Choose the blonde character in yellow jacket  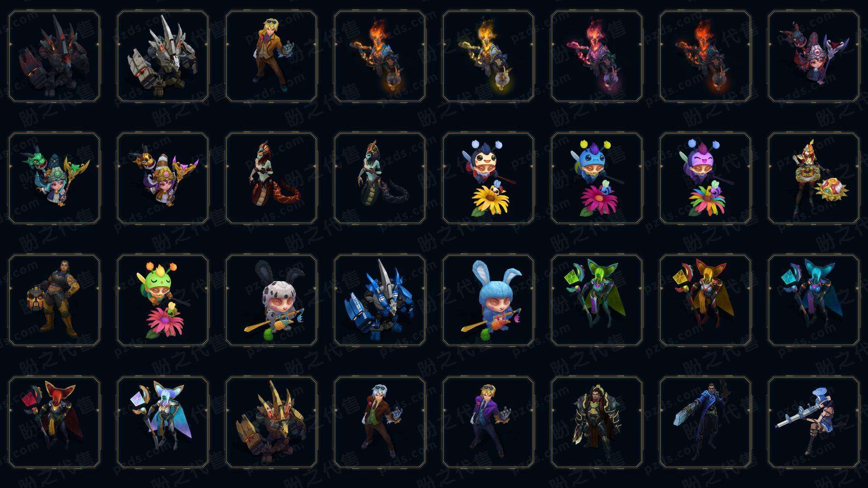pyautogui.click(x=271, y=56)
